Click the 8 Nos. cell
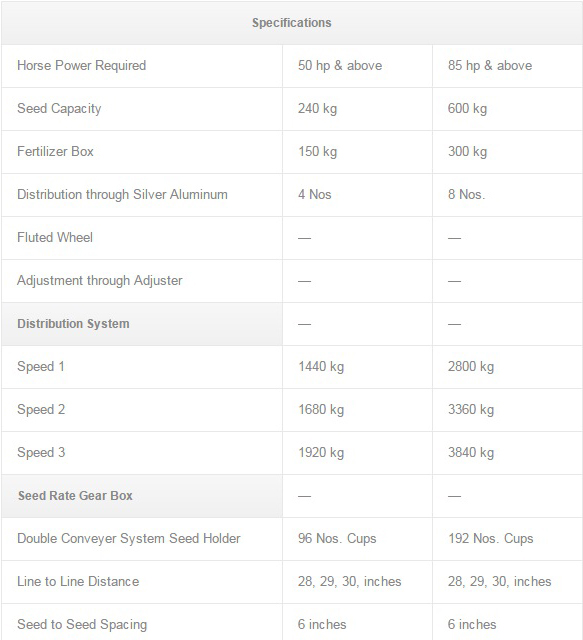The width and height of the screenshot is (583, 640). (467, 195)
